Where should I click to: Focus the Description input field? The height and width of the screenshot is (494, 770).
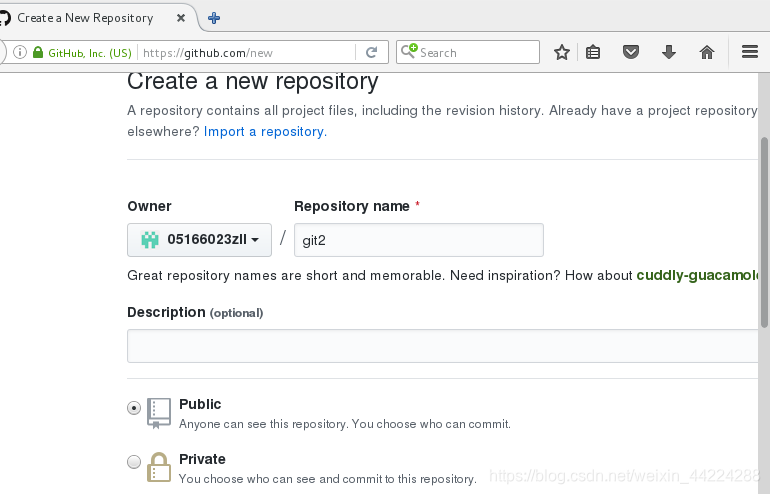pyautogui.click(x=442, y=346)
